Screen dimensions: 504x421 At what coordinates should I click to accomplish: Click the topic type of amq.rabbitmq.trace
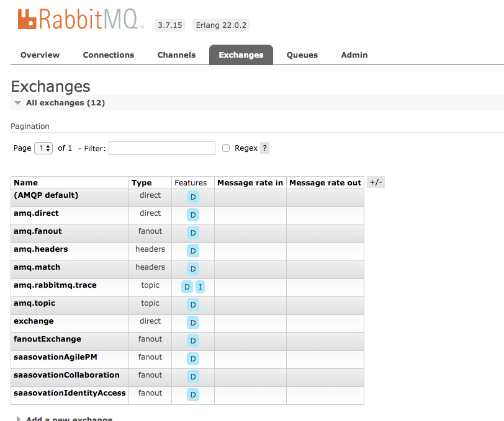(x=150, y=285)
